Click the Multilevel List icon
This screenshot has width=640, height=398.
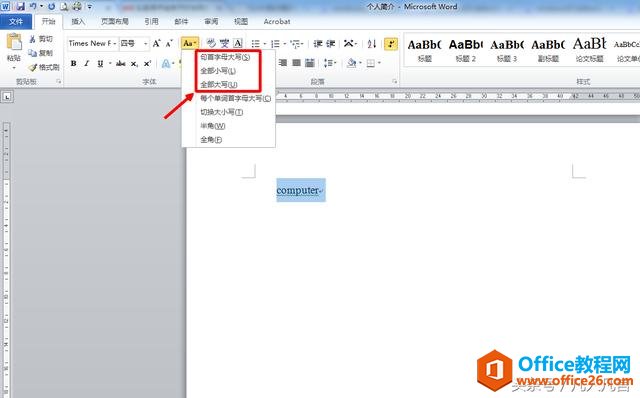[296, 43]
